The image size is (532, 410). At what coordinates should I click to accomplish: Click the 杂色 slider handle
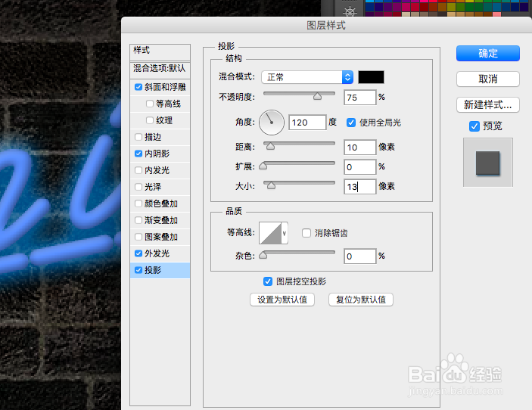pyautogui.click(x=263, y=255)
